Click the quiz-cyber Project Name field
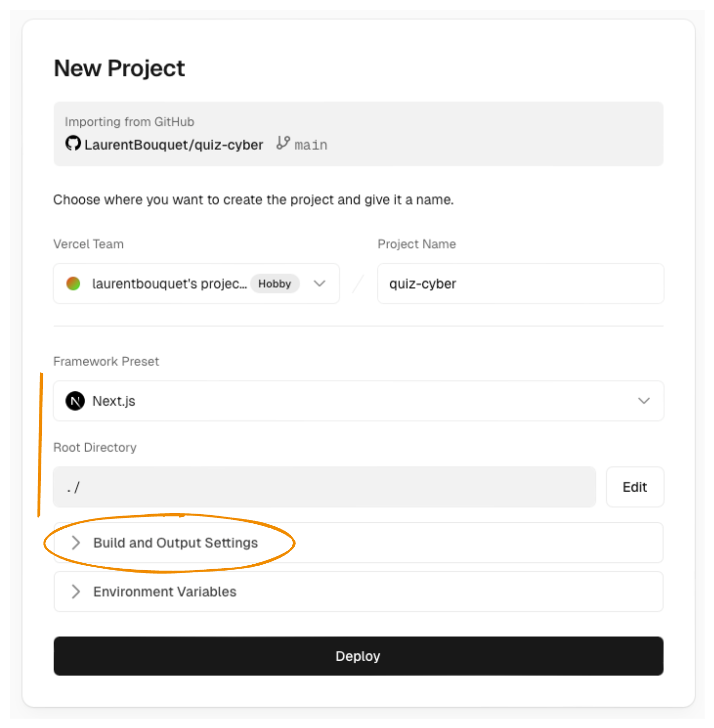The height and width of the screenshot is (728, 714). (520, 284)
